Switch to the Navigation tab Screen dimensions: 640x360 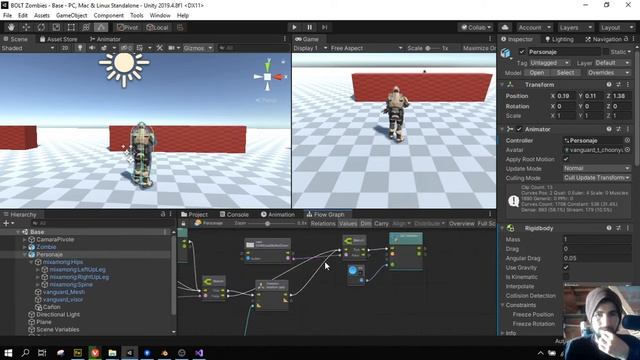click(603, 39)
